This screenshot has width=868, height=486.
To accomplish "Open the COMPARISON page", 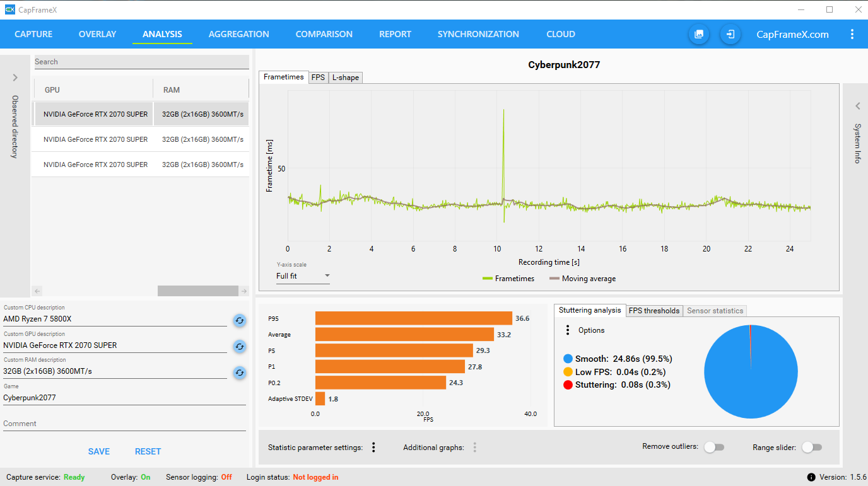I will click(x=324, y=34).
